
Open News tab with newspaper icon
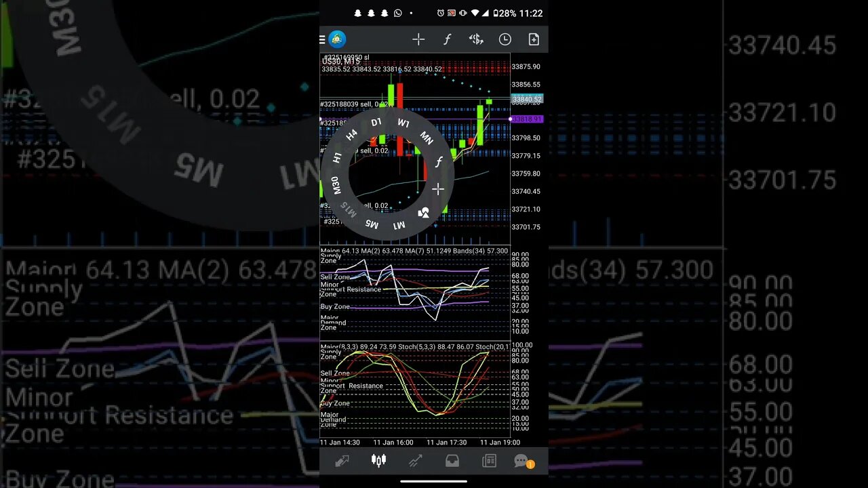488,461
